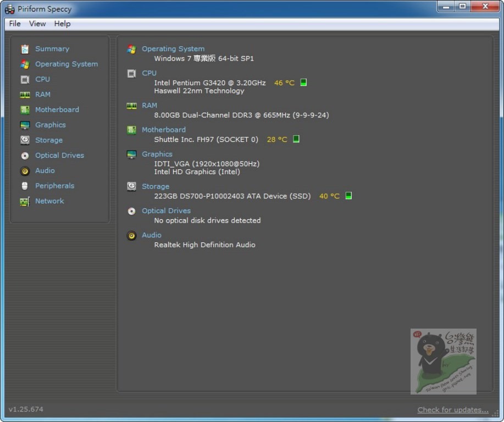Click the RAM icon in summary pane
The height and width of the screenshot is (422, 504).
[131, 105]
